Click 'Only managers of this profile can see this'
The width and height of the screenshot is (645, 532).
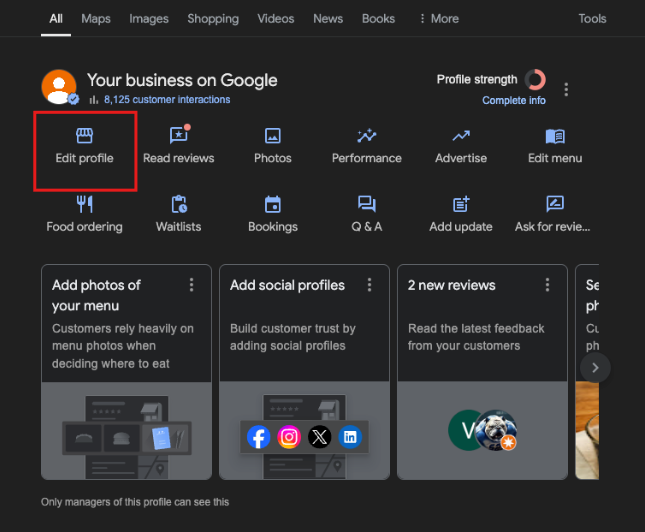135,502
